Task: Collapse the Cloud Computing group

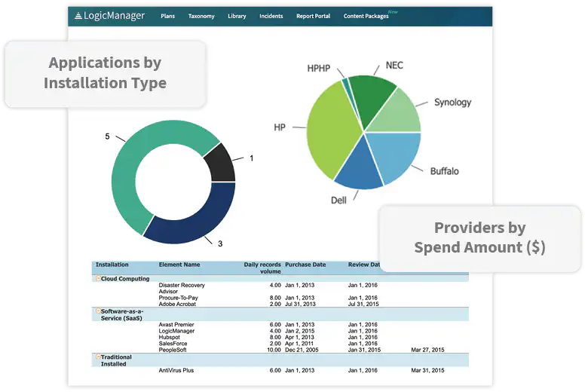Action: [x=98, y=278]
